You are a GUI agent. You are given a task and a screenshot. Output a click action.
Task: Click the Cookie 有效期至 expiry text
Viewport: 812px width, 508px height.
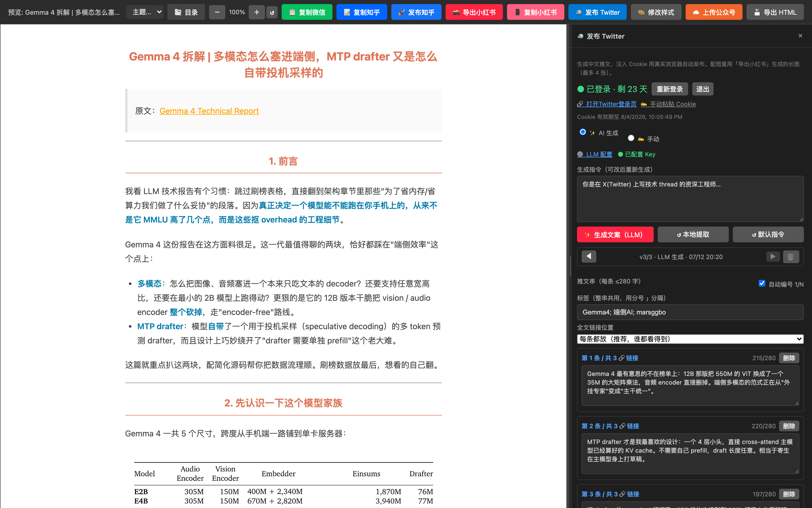(x=630, y=117)
